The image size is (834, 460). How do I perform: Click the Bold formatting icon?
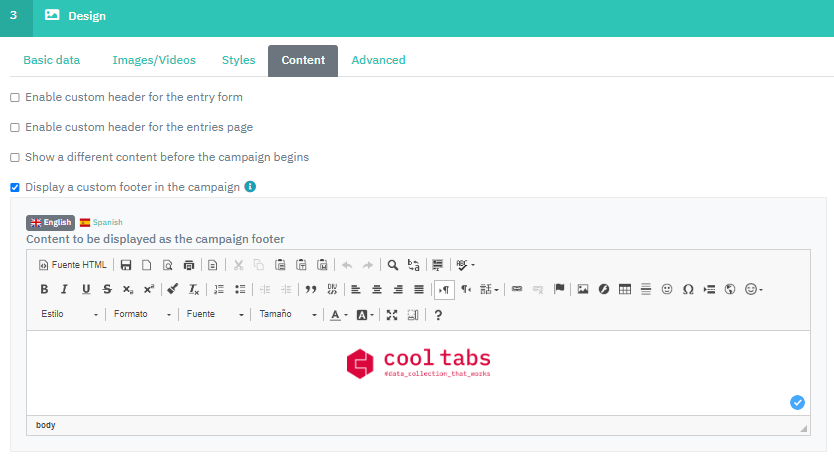(x=44, y=289)
